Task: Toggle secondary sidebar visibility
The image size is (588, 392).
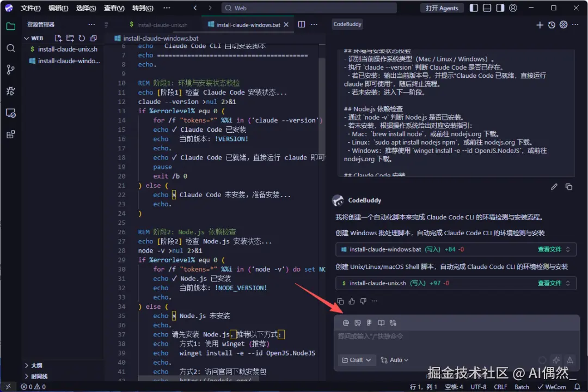Action: pyautogui.click(x=500, y=8)
